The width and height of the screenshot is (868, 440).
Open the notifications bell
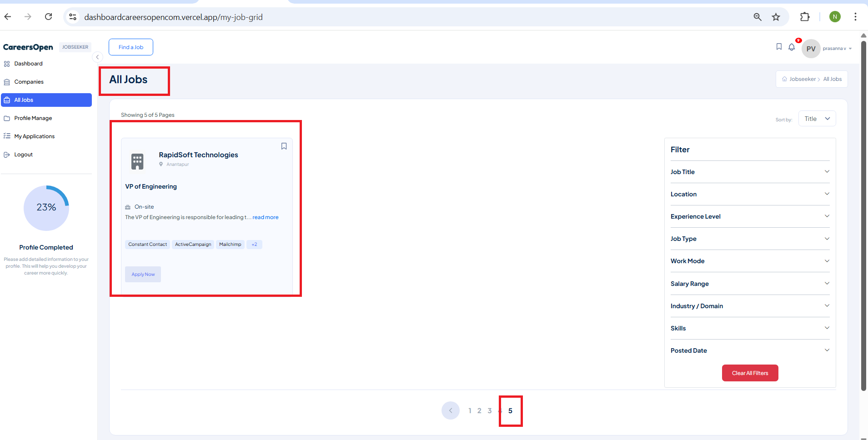792,47
